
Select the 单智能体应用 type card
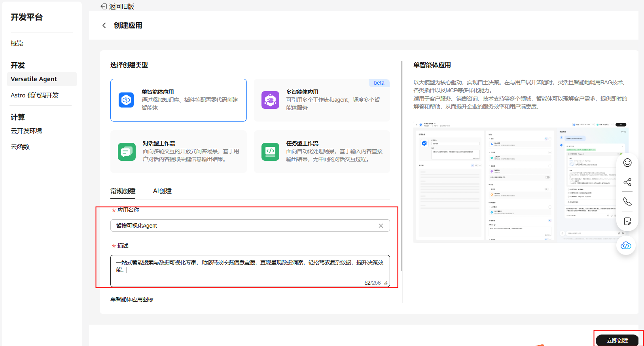coord(178,100)
